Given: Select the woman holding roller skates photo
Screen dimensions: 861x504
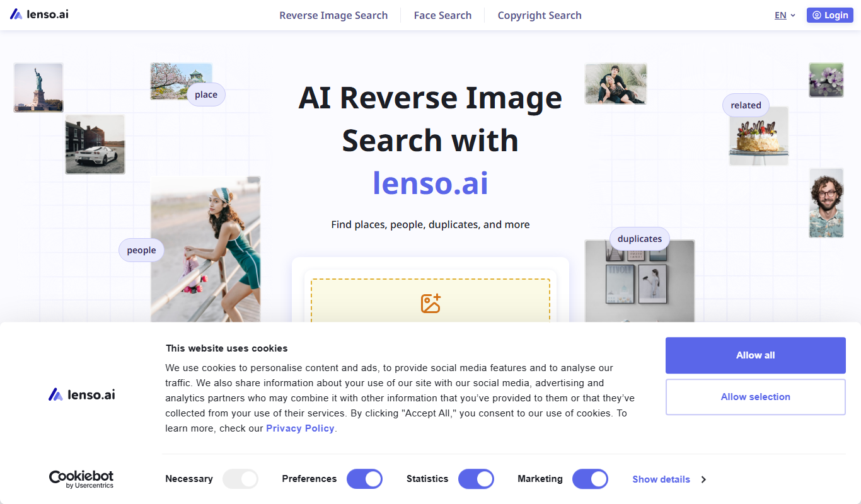Looking at the screenshot, I should pos(205,249).
